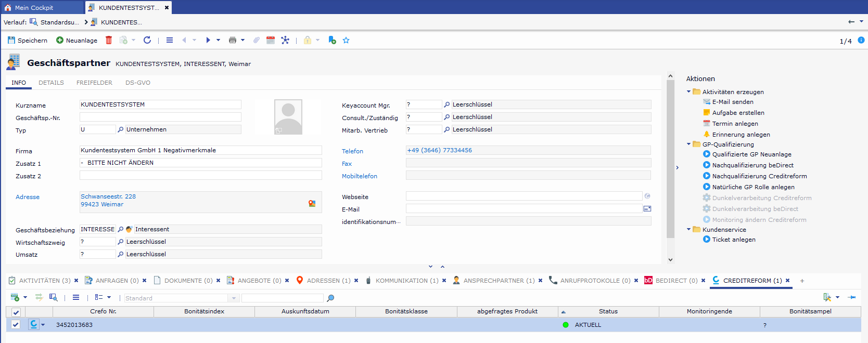Viewport: 868px width, 343px height.
Task: Collapse the Aktivitäten erzeugen folder
Action: pos(689,92)
